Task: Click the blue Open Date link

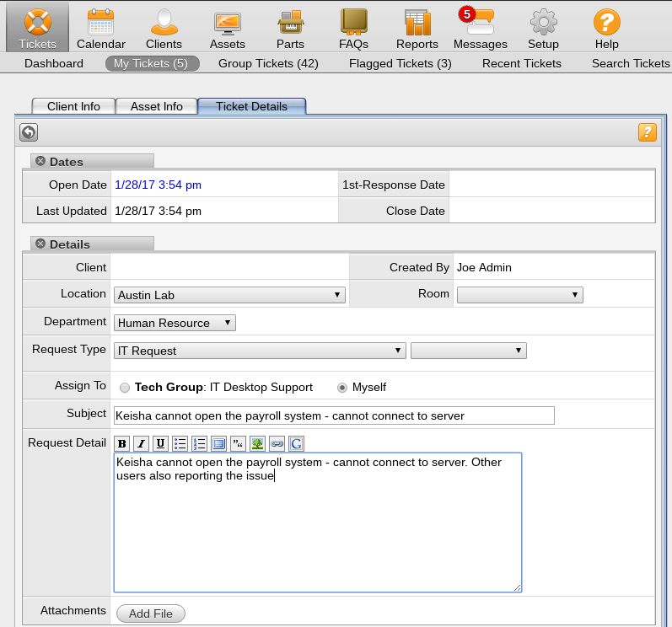Action: 159,185
